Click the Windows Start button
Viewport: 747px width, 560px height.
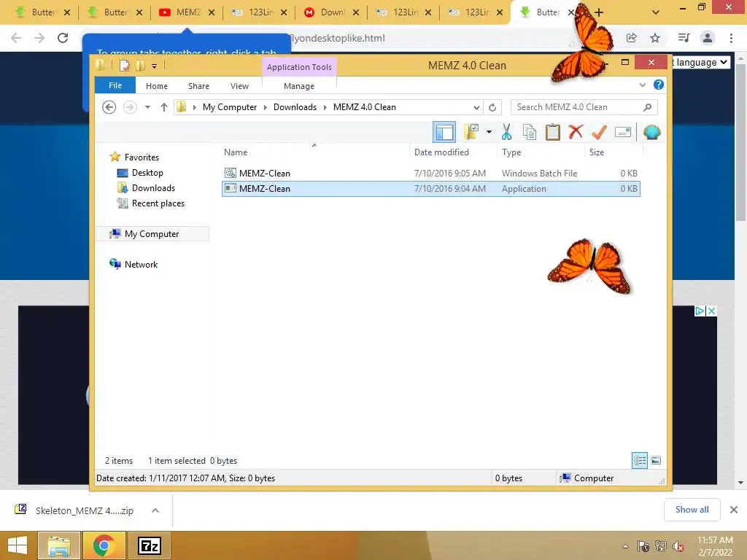click(x=18, y=545)
